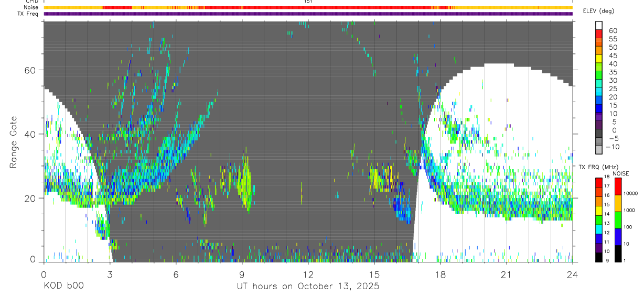Click the yellow-and-red Noise strip above the plot
The width and height of the screenshot is (644, 297).
coord(308,7)
